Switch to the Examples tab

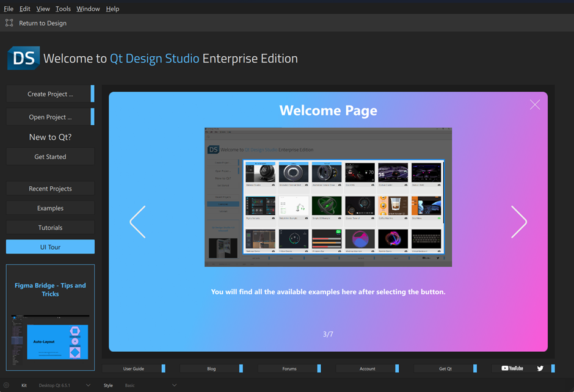[50, 208]
